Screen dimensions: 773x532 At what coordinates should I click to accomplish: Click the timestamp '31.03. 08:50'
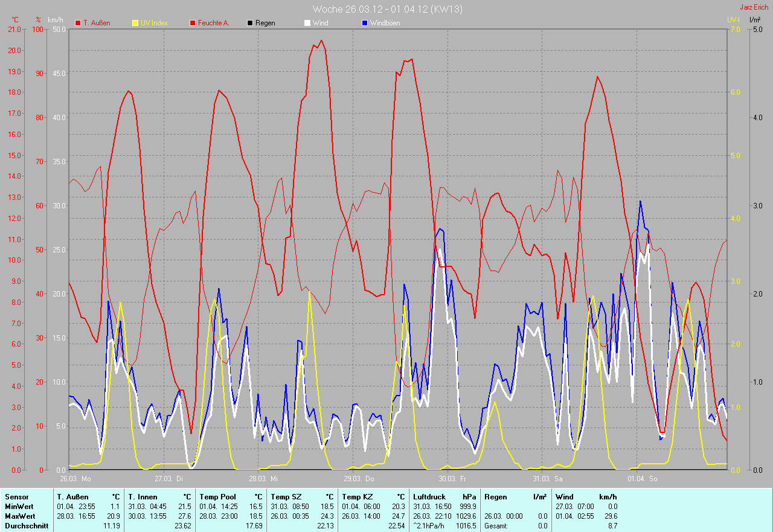[290, 506]
